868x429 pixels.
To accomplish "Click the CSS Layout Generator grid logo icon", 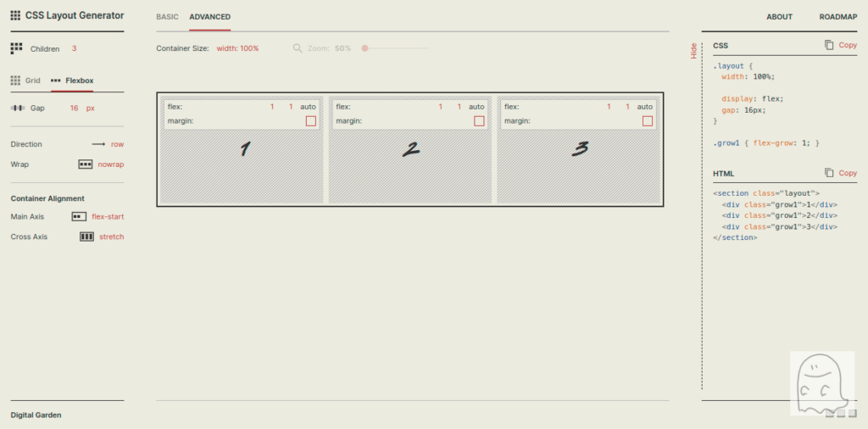I will pos(15,15).
